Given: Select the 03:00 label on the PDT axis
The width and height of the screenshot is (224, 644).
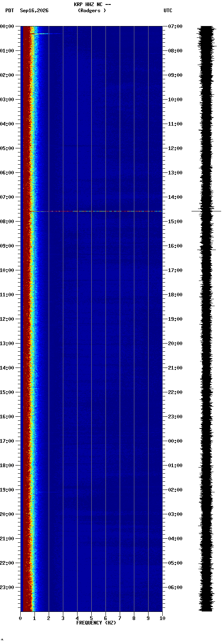Looking at the screenshot, I should [x=7, y=100].
